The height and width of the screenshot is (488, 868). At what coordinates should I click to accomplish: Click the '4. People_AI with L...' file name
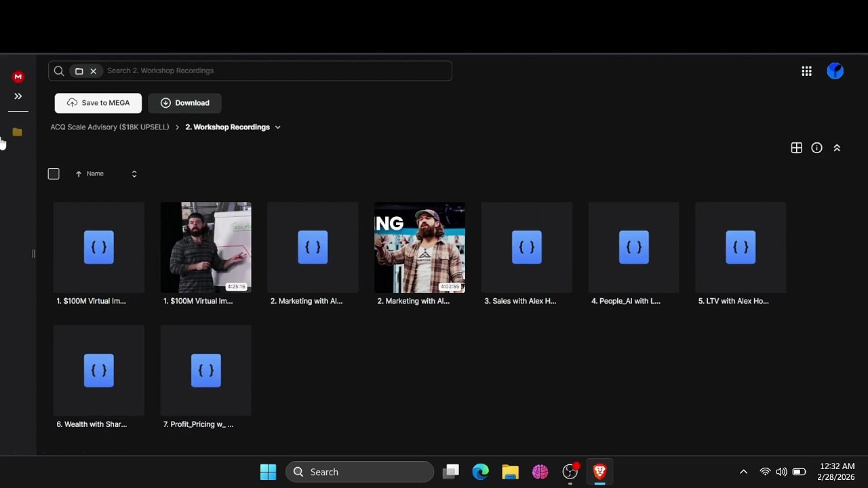click(626, 301)
